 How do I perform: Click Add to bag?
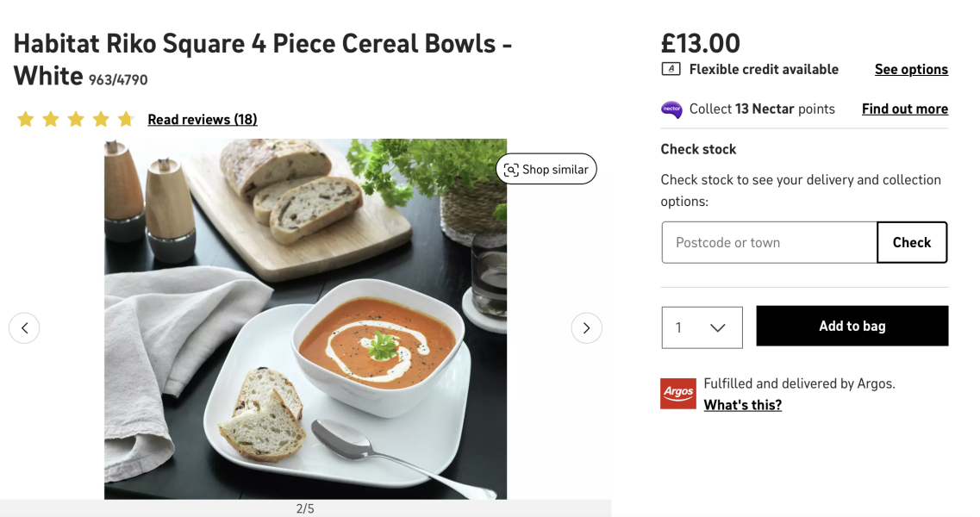[852, 326]
